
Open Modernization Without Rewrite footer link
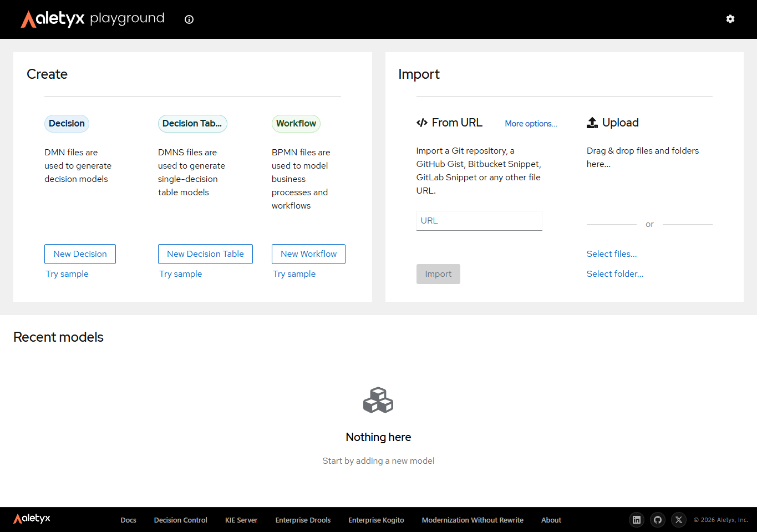pyautogui.click(x=473, y=520)
